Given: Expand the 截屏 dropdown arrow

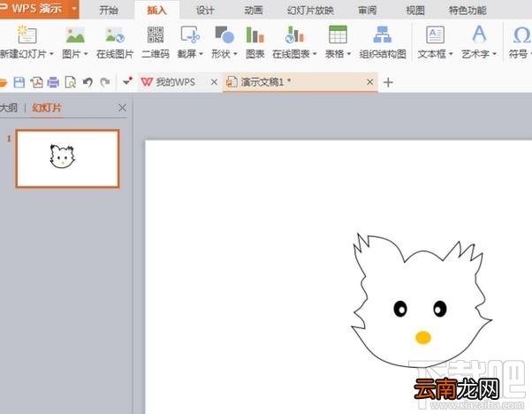Looking at the screenshot, I should 201,54.
